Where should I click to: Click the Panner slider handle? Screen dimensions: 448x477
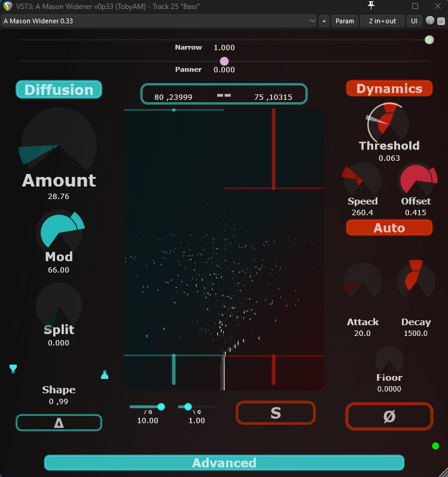pyautogui.click(x=224, y=61)
